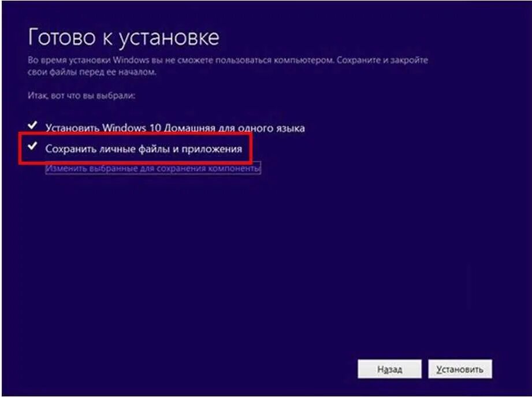The width and height of the screenshot is (532, 397).
Task: Select the Установить Windows 10 Домашняя item text
Action: 175,128
